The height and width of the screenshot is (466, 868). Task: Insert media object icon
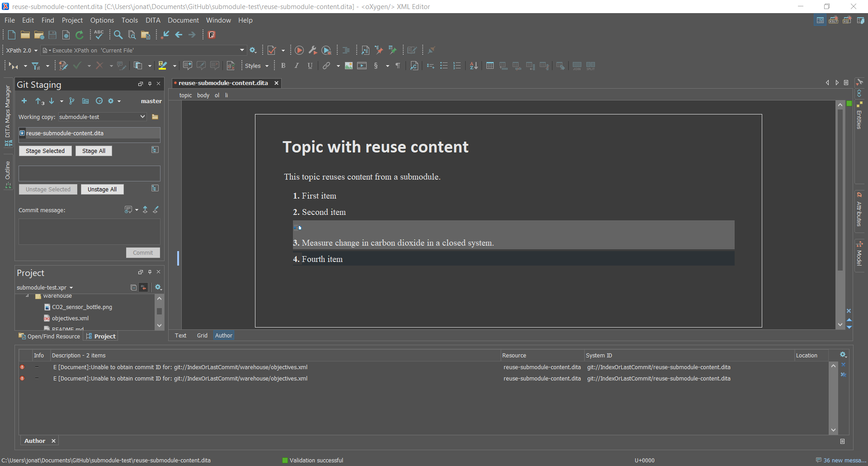click(x=362, y=66)
